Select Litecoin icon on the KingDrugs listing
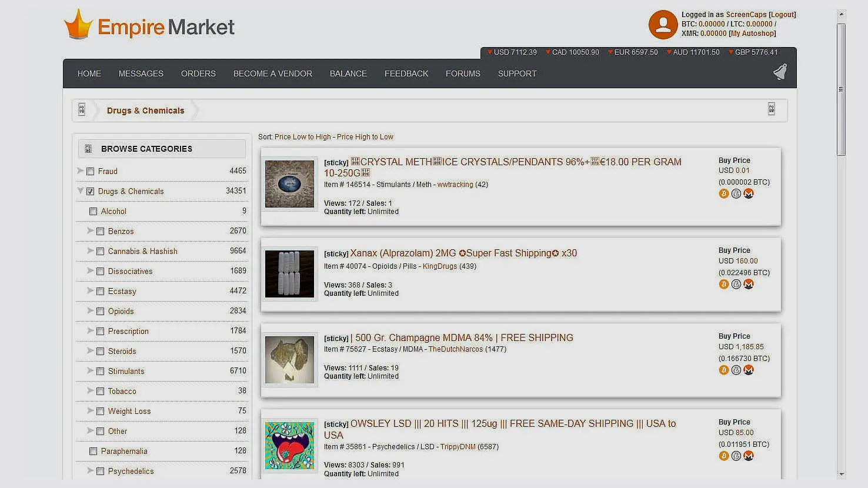The image size is (868, 488). pyautogui.click(x=736, y=284)
